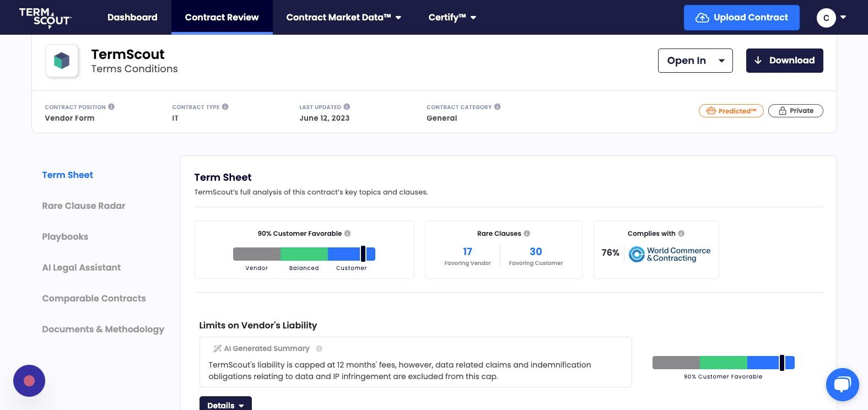Image resolution: width=868 pixels, height=410 pixels.
Task: Go to the Dashboard tab
Action: coord(132,18)
